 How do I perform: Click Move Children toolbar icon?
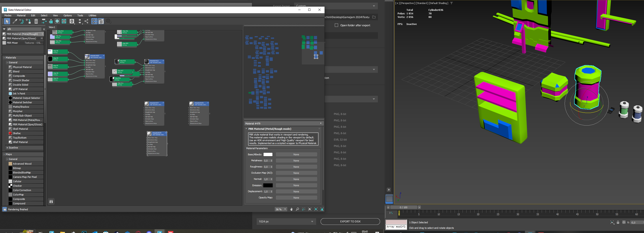44,21
